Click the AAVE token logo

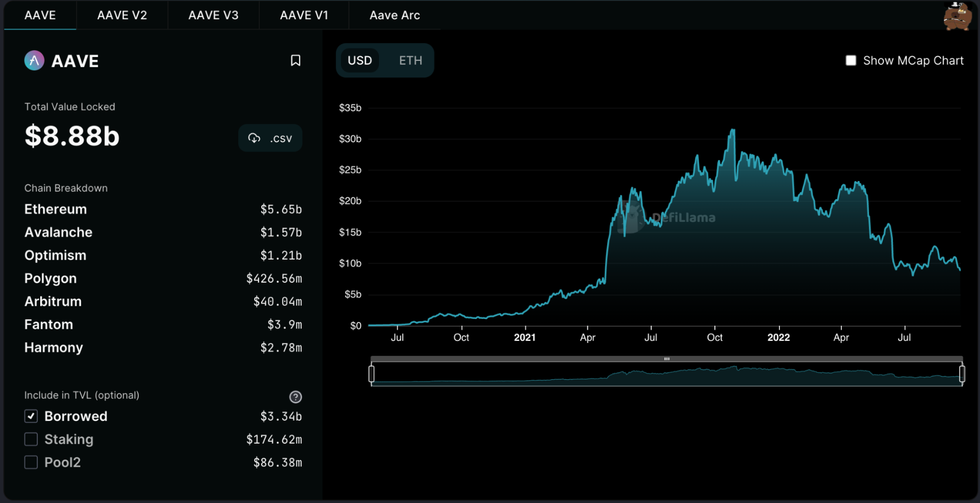click(x=34, y=61)
